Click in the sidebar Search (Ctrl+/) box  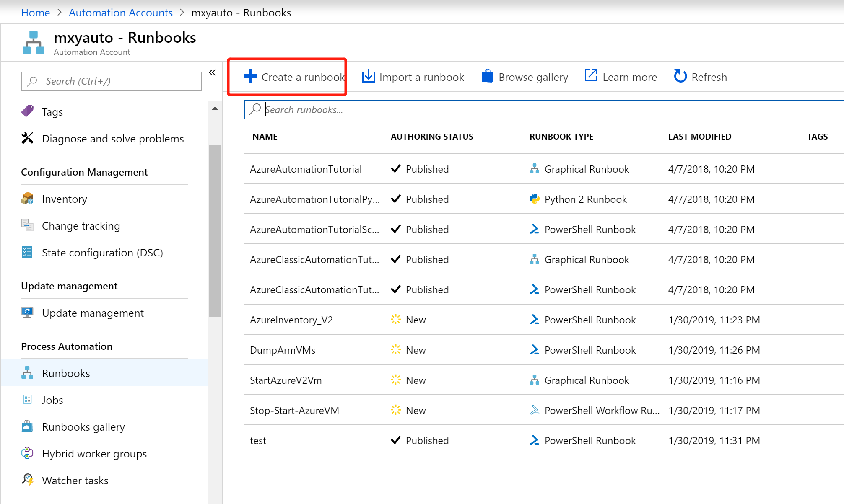pyautogui.click(x=112, y=81)
